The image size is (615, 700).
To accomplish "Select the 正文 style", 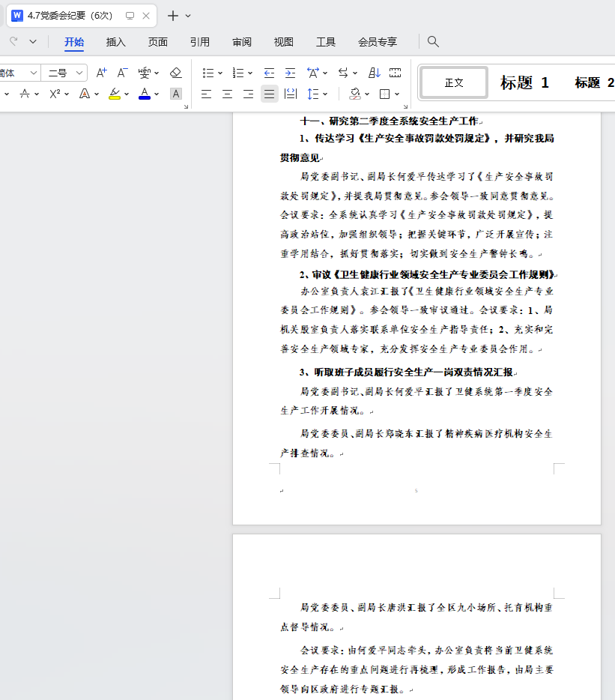I will (x=455, y=82).
